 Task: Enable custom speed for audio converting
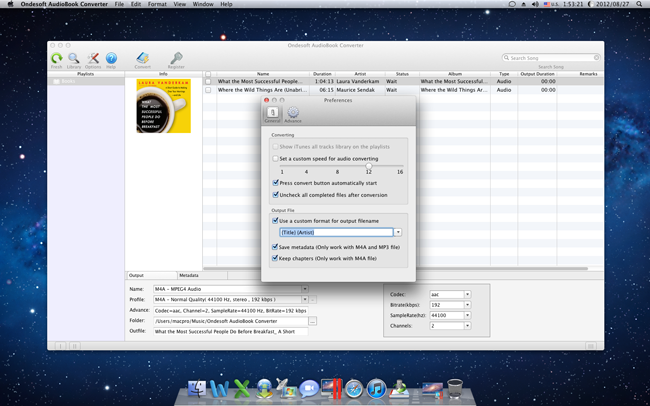point(276,158)
